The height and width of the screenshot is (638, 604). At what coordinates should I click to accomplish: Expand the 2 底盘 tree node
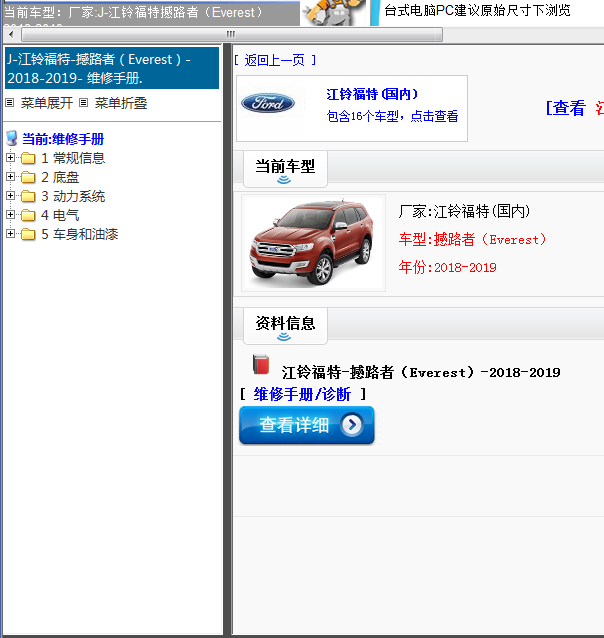pos(11,177)
